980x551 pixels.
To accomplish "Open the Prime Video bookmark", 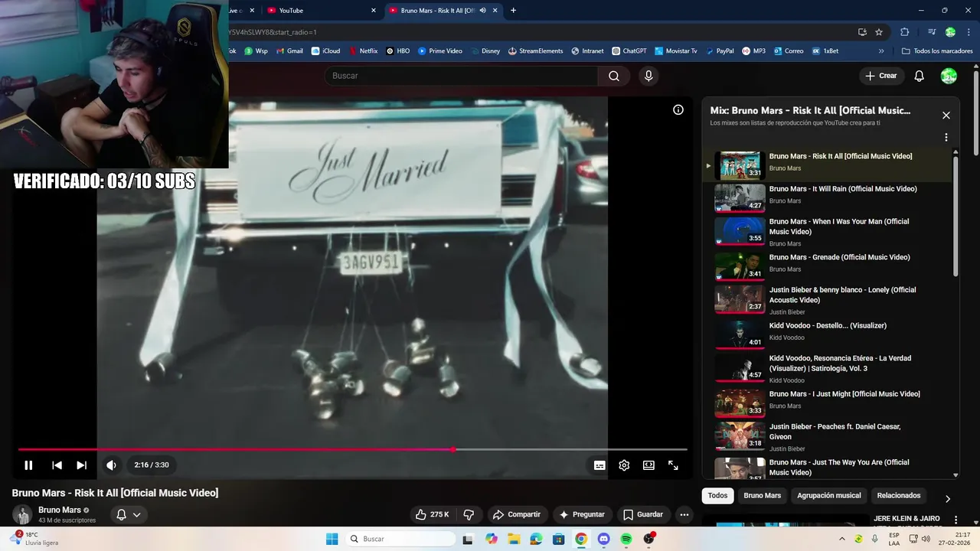I will (439, 51).
